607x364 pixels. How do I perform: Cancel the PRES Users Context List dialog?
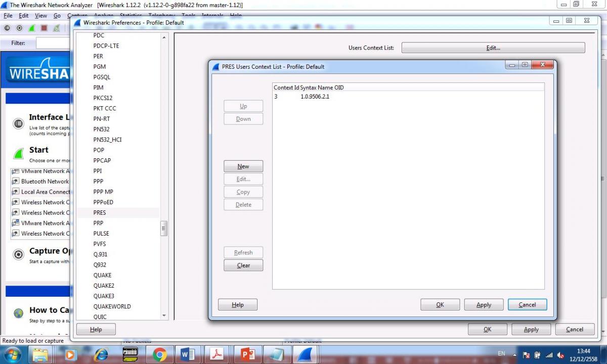pyautogui.click(x=527, y=305)
